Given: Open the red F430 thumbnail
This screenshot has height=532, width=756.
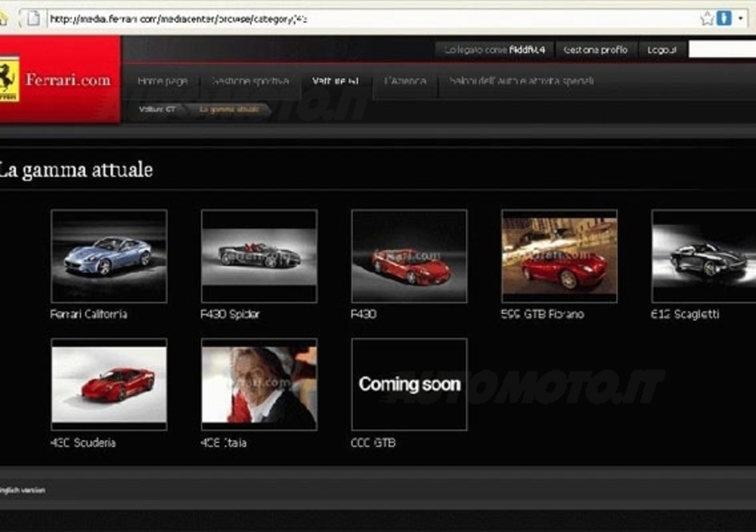Looking at the screenshot, I should coord(409,256).
